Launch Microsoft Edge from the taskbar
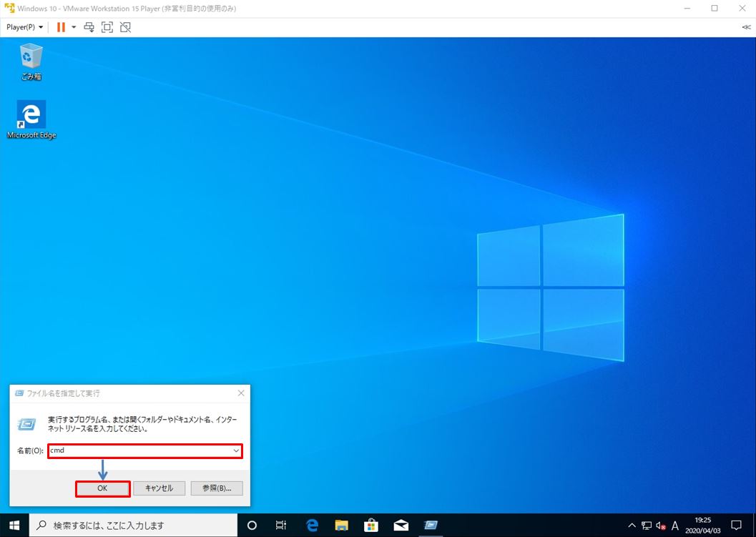The height and width of the screenshot is (537, 756). click(x=312, y=526)
